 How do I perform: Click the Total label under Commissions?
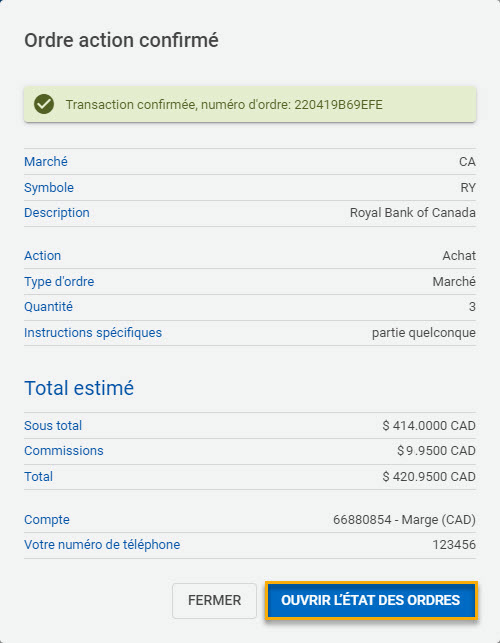coord(39,476)
